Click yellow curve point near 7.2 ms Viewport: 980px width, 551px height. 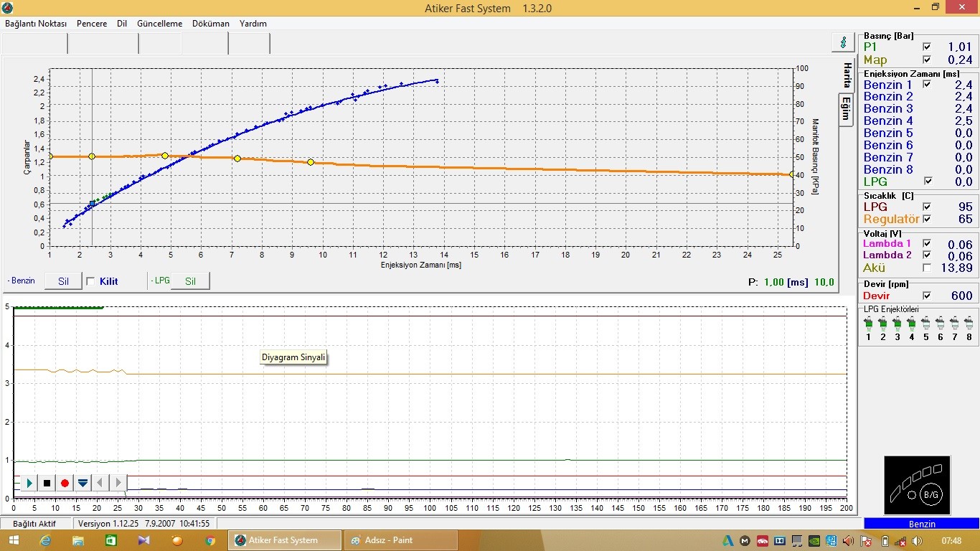pyautogui.click(x=237, y=159)
